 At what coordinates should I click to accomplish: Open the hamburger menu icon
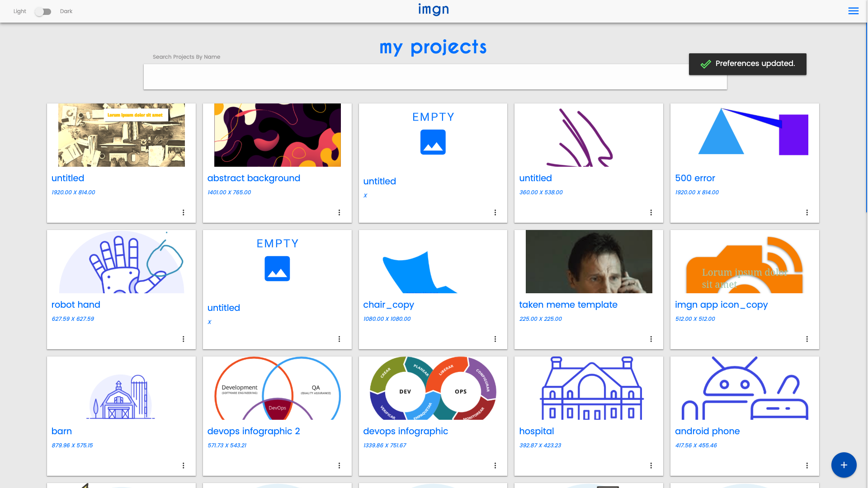853,11
